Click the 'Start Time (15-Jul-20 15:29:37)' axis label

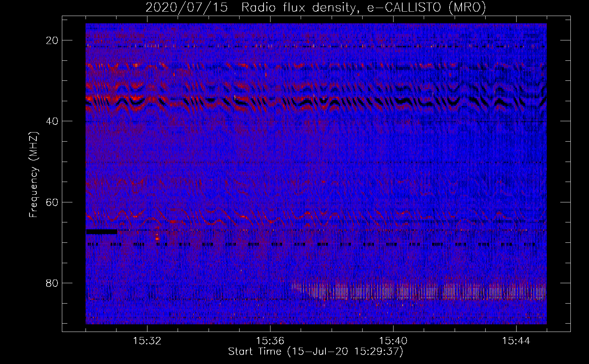pyautogui.click(x=316, y=352)
